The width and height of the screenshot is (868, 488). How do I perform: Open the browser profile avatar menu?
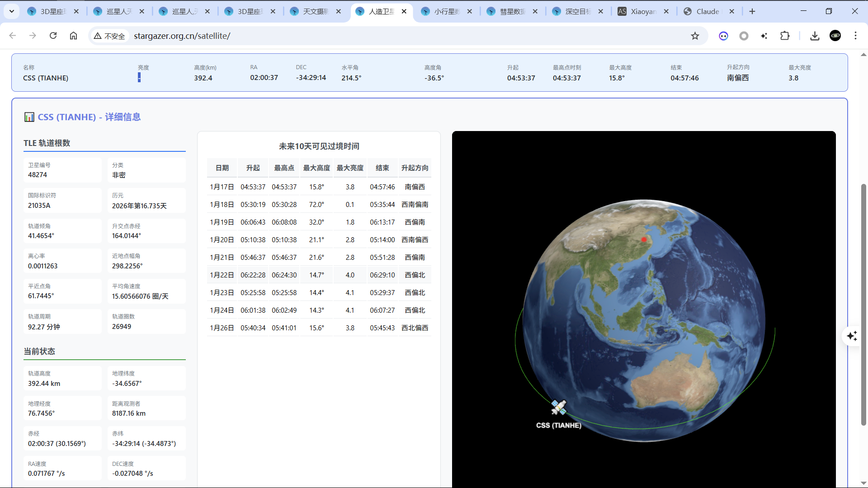pos(835,36)
